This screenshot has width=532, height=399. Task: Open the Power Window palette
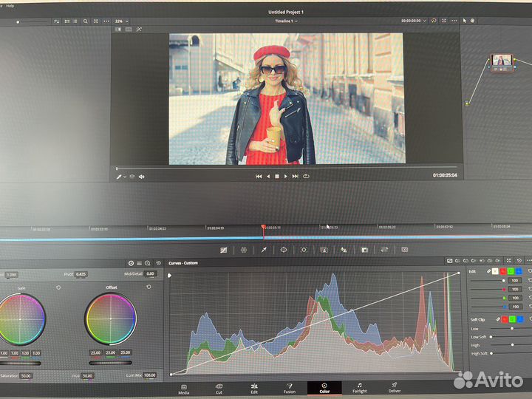tap(283, 250)
